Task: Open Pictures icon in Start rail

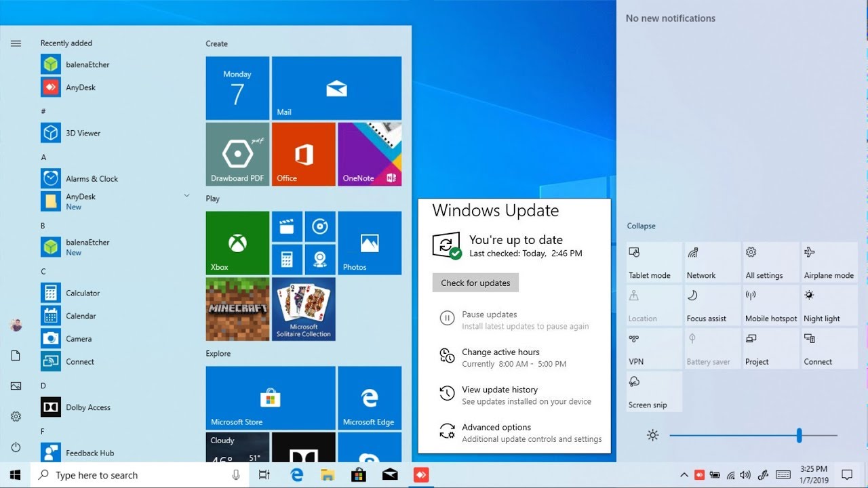Action: pyautogui.click(x=16, y=386)
